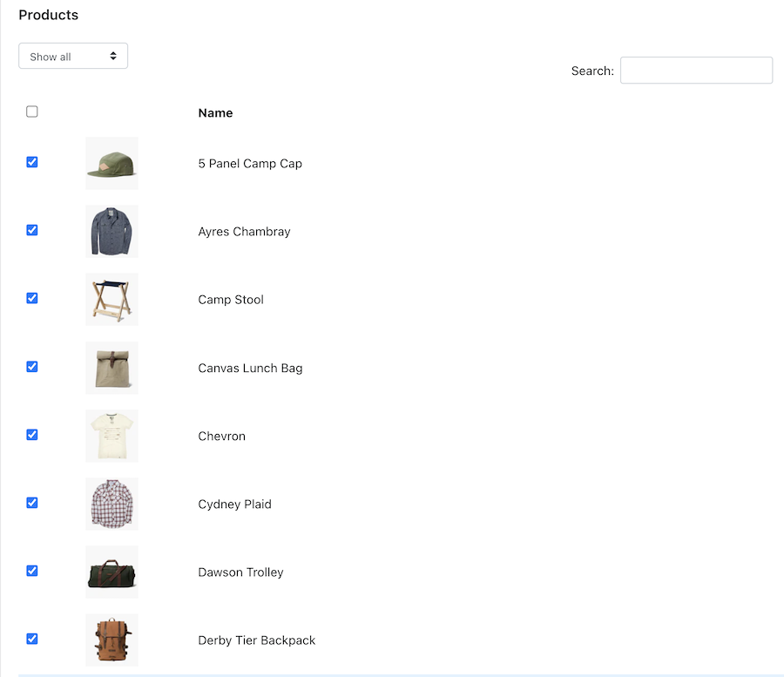This screenshot has height=677, width=784.
Task: Open the Show all dropdown
Action: (x=73, y=57)
